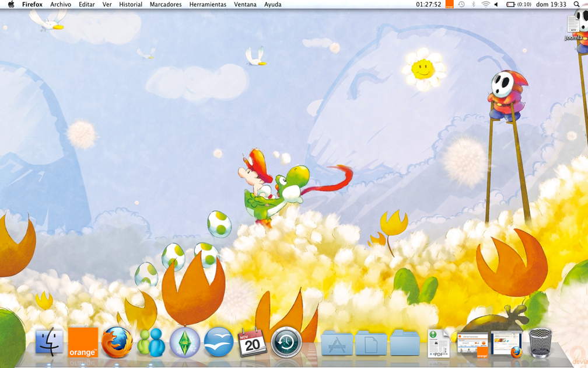Open the Marcadores menu

point(166,5)
